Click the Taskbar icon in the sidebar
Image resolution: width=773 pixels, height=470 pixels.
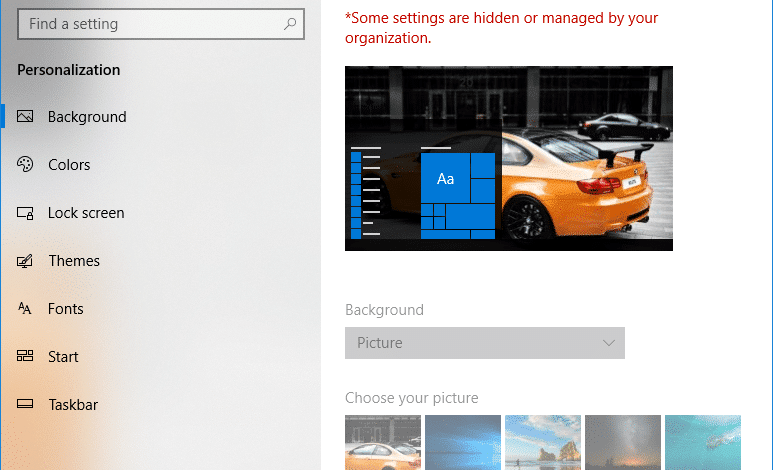[25, 404]
